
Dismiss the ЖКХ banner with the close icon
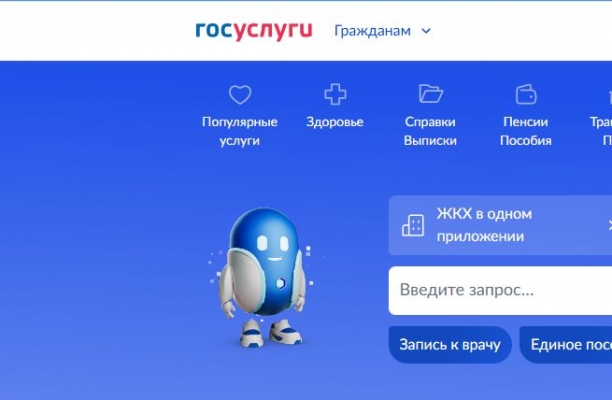[610, 225]
